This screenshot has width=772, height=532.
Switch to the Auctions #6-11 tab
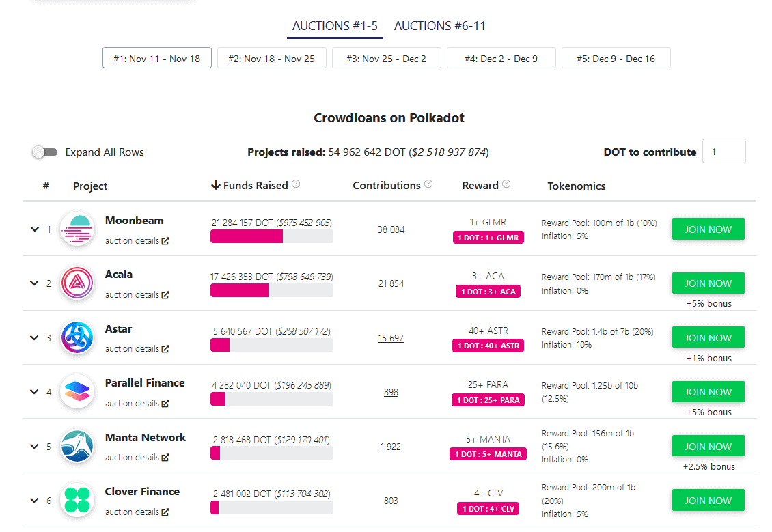pos(440,26)
